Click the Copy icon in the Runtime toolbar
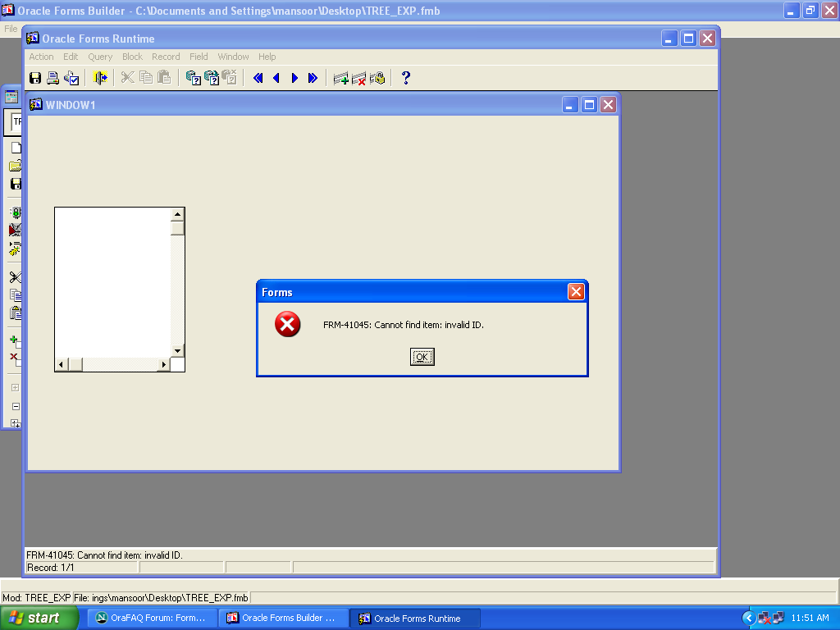Screen dimensions: 840x630 pyautogui.click(x=146, y=78)
